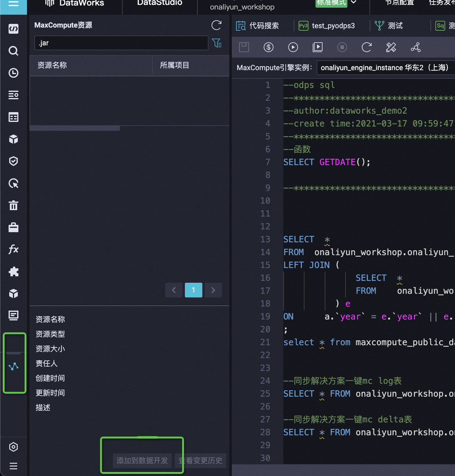Open the 代码搜索 tab

(258, 26)
